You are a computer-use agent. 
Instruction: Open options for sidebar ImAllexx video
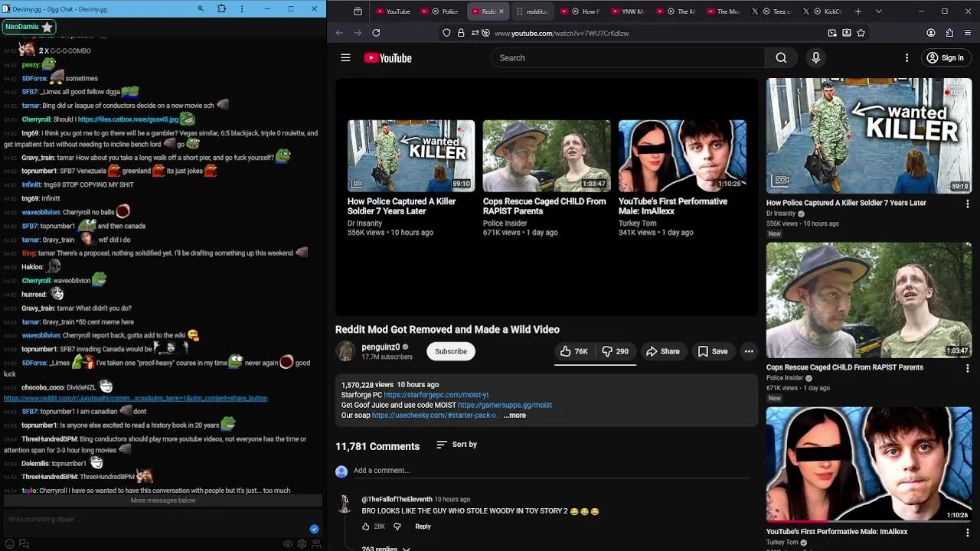[x=968, y=533]
